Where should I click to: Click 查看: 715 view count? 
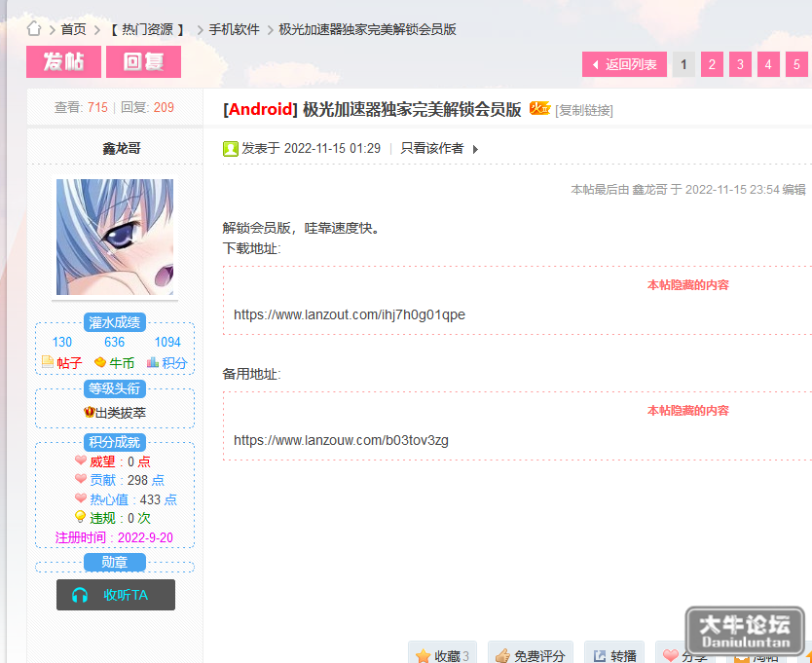[x=82, y=107]
